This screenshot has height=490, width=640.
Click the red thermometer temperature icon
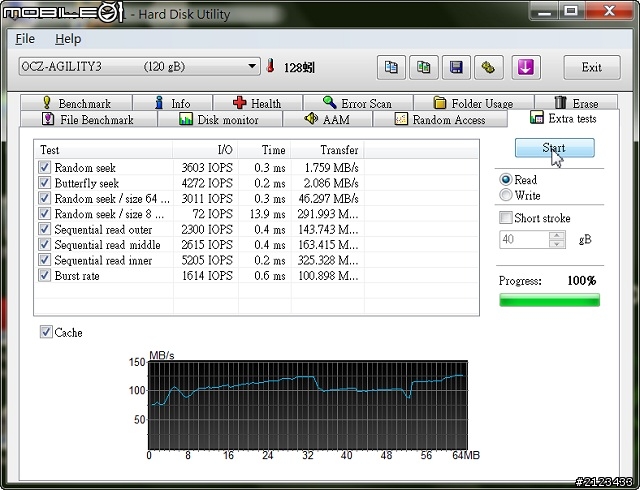(270, 66)
